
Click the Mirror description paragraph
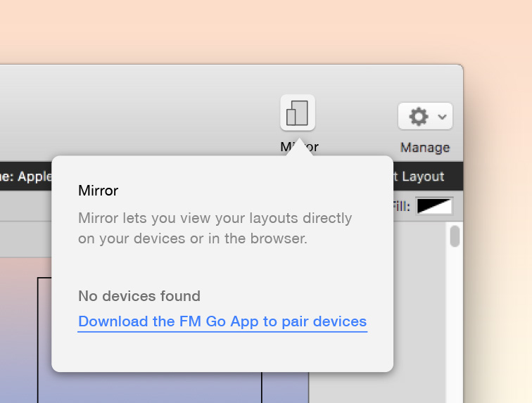point(215,228)
